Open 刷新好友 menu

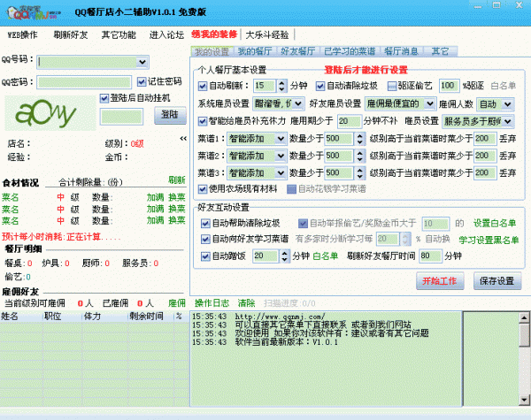click(x=71, y=34)
